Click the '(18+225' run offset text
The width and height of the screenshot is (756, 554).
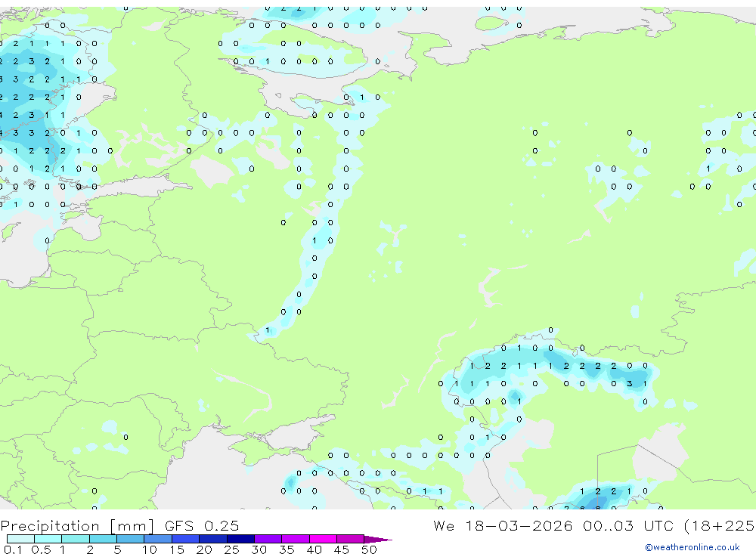tap(719, 526)
